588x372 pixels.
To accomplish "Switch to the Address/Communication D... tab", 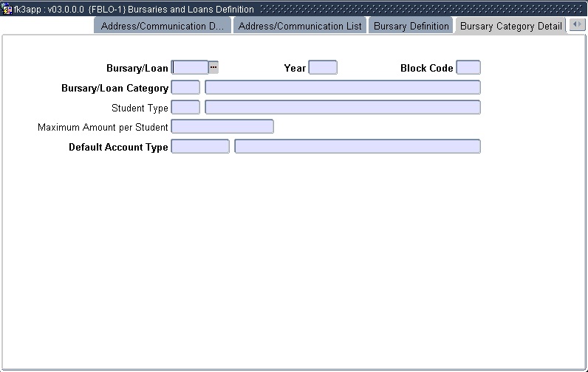I will [162, 26].
